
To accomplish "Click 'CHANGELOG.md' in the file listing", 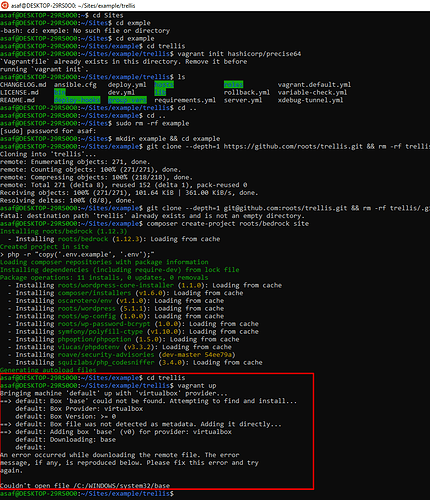I will click(x=23, y=85).
